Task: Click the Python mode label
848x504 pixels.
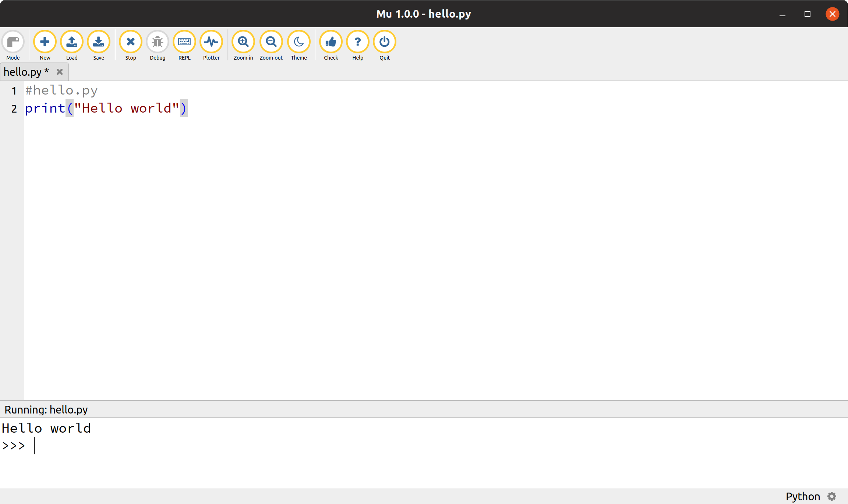Action: [x=803, y=496]
